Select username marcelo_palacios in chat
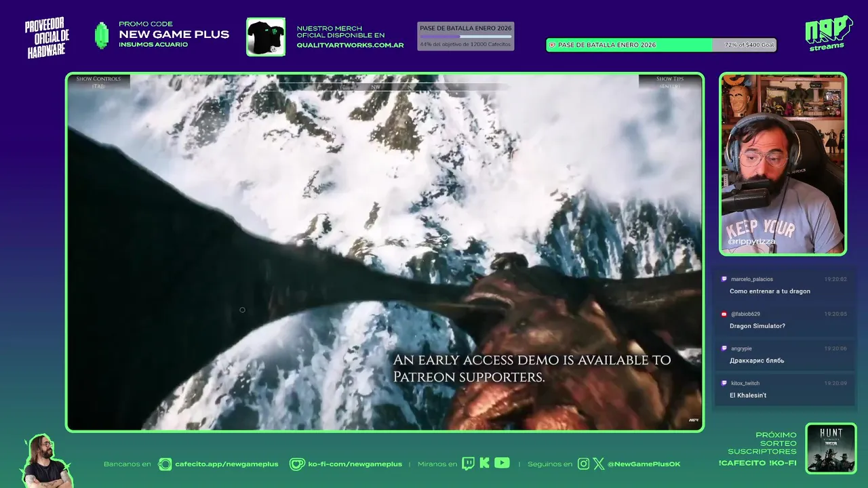The width and height of the screenshot is (868, 488). click(751, 279)
